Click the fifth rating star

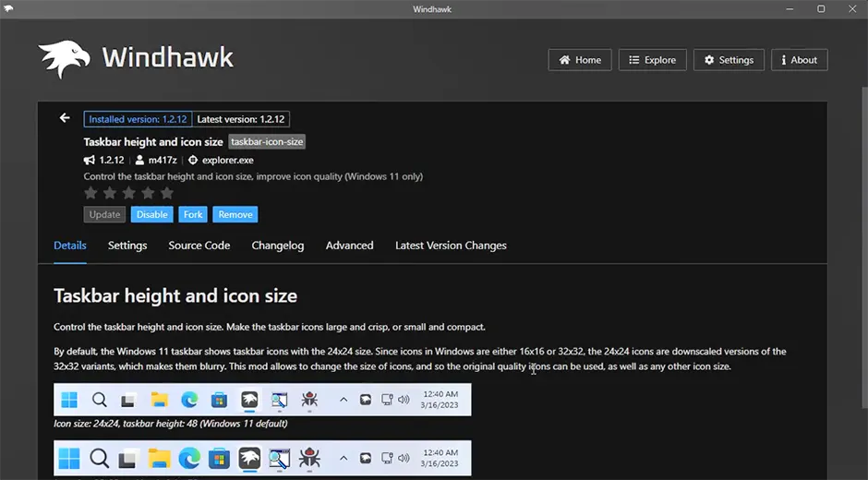point(166,193)
